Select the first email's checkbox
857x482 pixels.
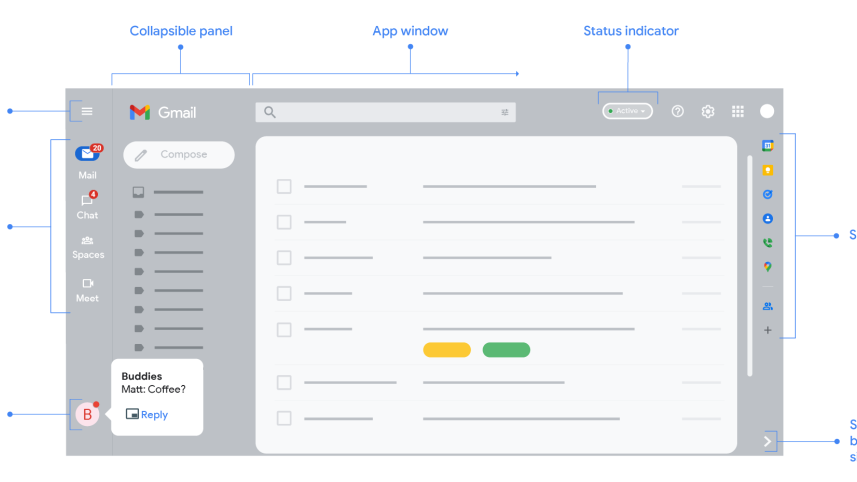[284, 186]
